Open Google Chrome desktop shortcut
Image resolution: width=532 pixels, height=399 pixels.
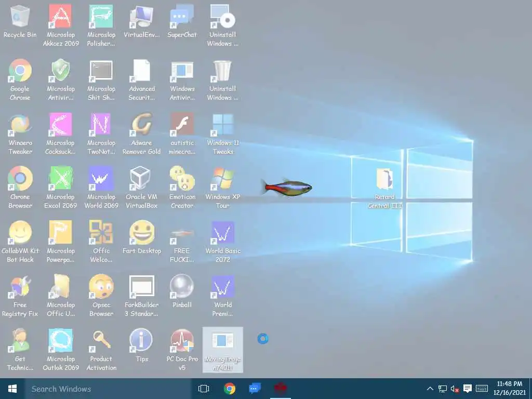(20, 79)
